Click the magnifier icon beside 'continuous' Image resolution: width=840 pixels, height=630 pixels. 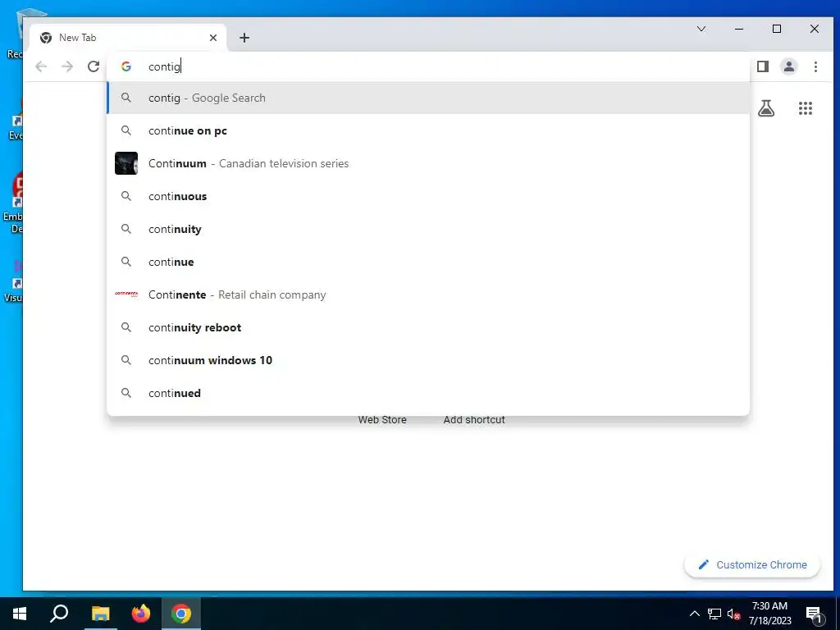tap(126, 196)
